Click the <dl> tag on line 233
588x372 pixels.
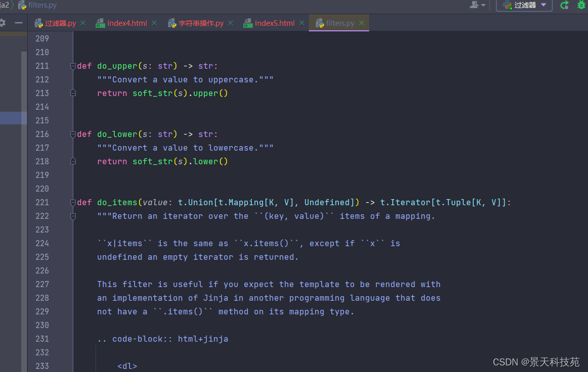127,366
